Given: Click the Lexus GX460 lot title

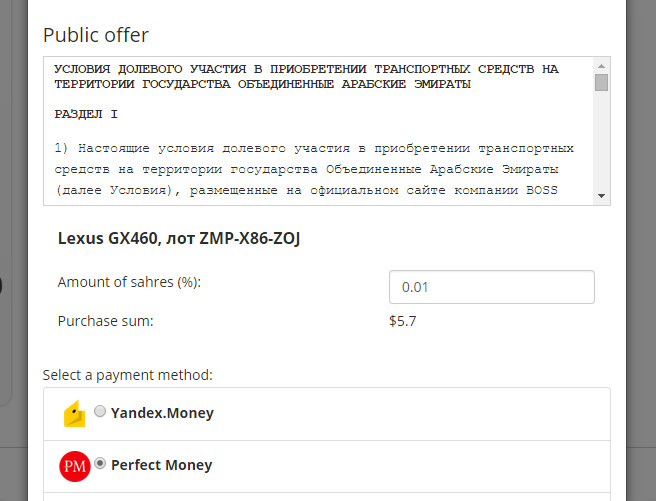Looking at the screenshot, I should point(179,238).
